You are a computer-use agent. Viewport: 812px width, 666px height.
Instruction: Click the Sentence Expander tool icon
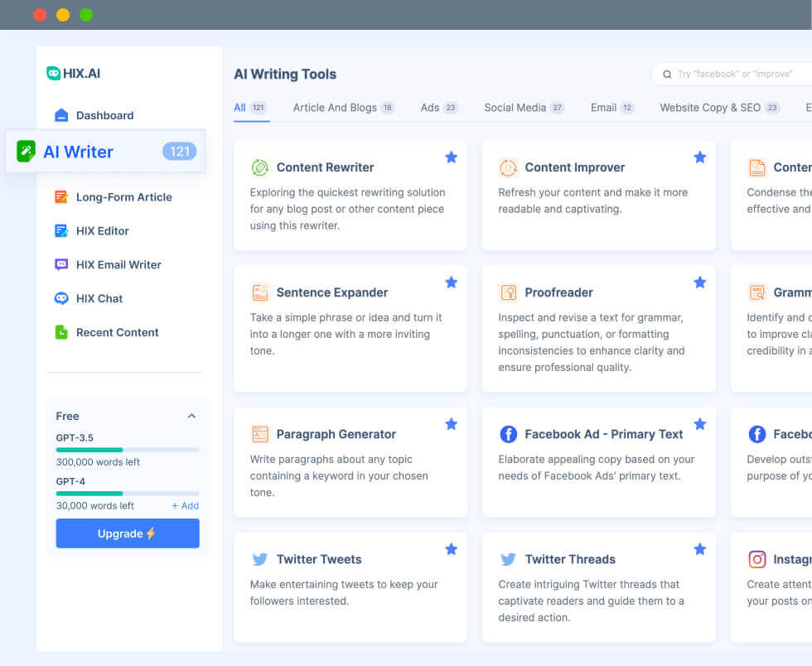[260, 292]
